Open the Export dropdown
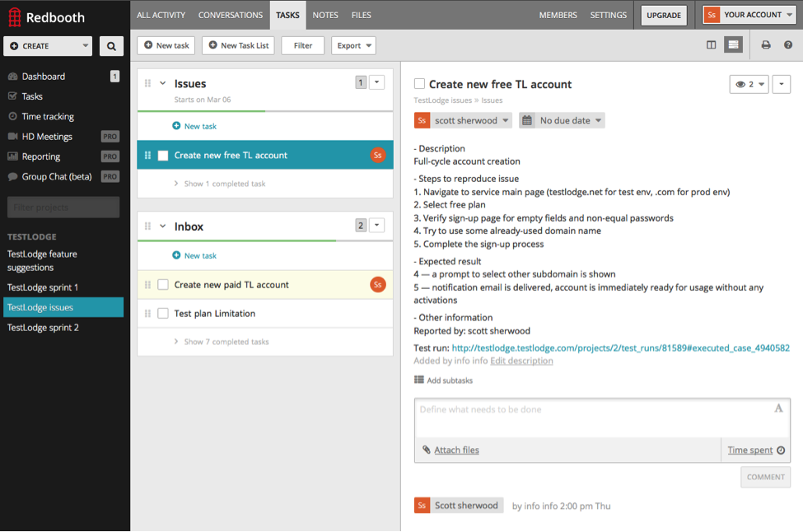Screen dimensions: 803x532 coord(353,45)
